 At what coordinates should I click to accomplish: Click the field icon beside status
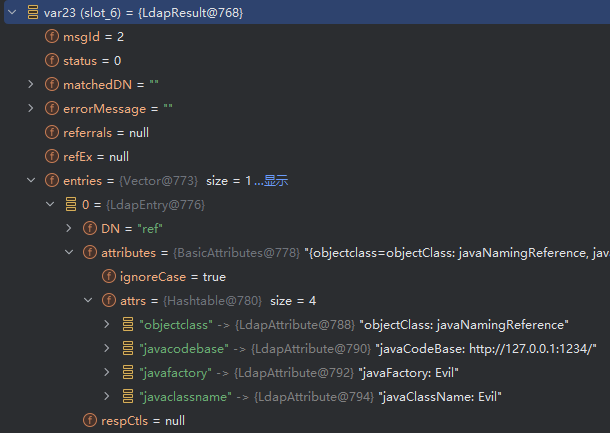pyautogui.click(x=51, y=61)
